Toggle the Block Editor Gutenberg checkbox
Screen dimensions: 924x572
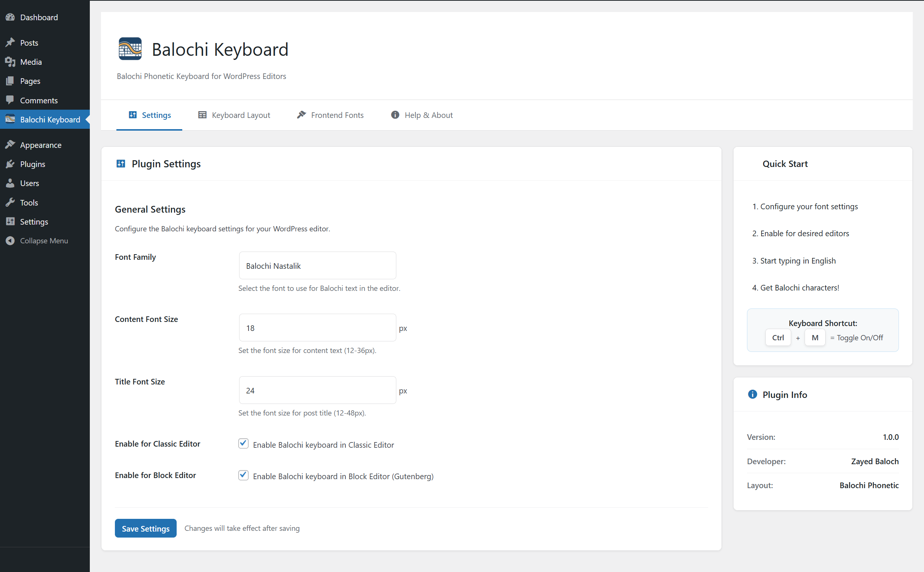tap(243, 475)
